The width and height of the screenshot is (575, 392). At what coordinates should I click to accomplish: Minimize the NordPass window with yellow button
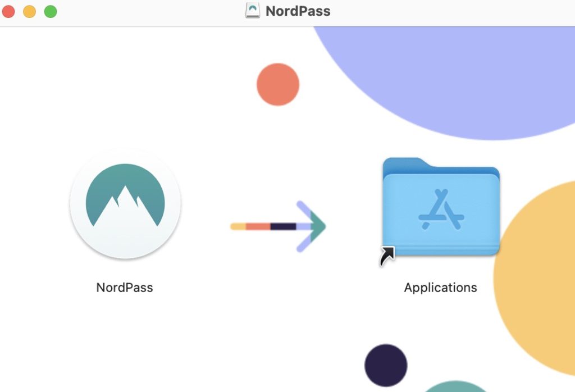coord(29,11)
